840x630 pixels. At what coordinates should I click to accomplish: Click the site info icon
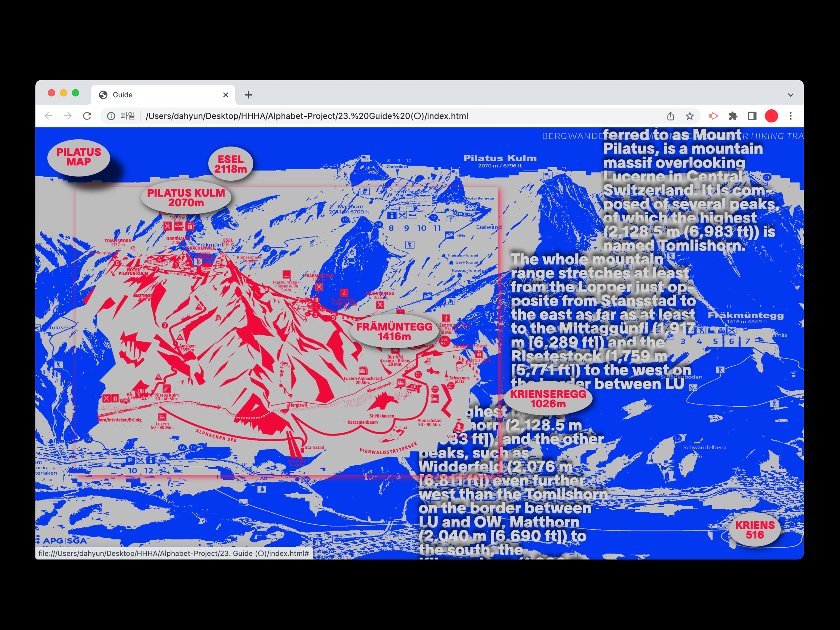coord(111,116)
